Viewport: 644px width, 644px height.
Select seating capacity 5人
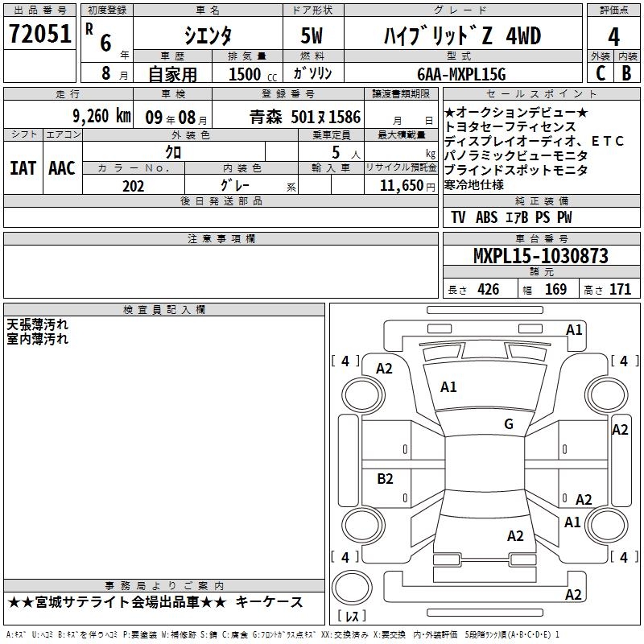pyautogui.click(x=345, y=153)
